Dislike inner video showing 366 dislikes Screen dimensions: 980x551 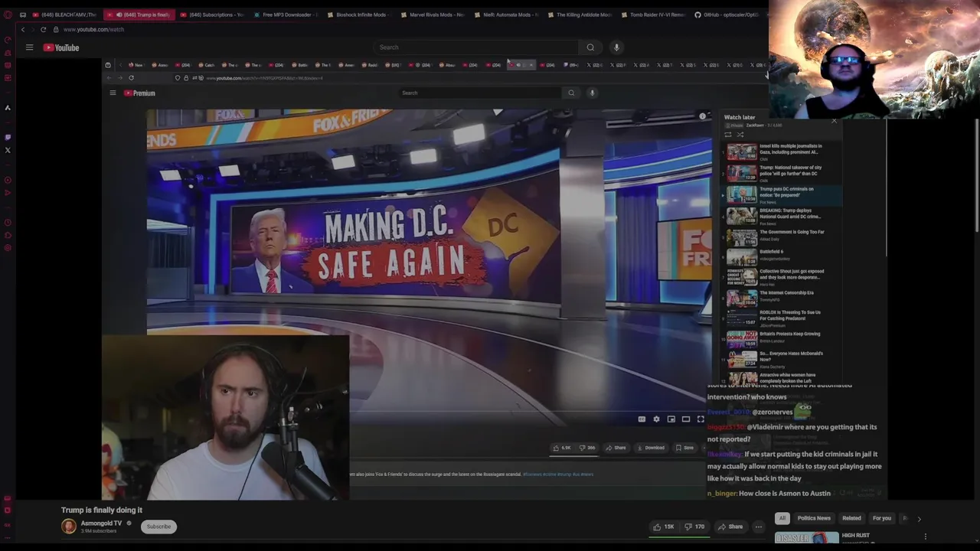tap(588, 448)
